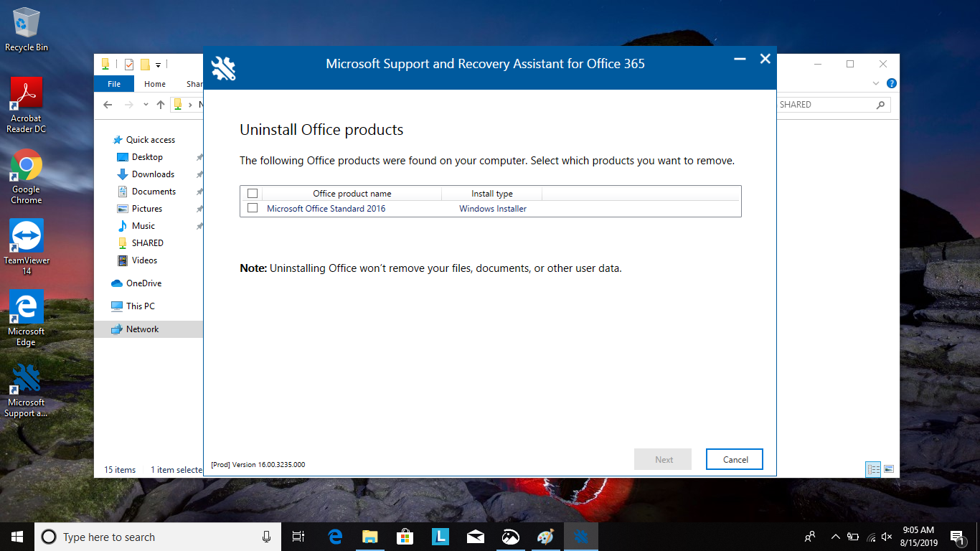The image size is (980, 551).
Task: Click the muted volume icon
Action: [x=887, y=537]
